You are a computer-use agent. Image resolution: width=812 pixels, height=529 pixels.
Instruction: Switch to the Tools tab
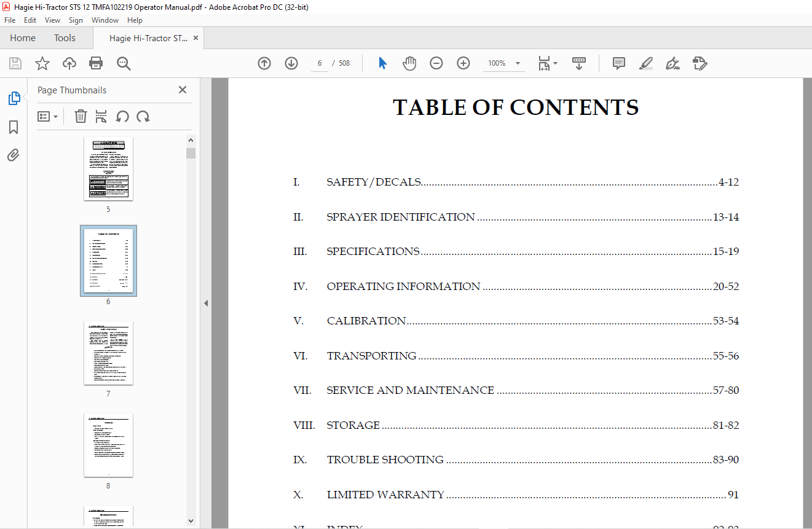point(65,38)
